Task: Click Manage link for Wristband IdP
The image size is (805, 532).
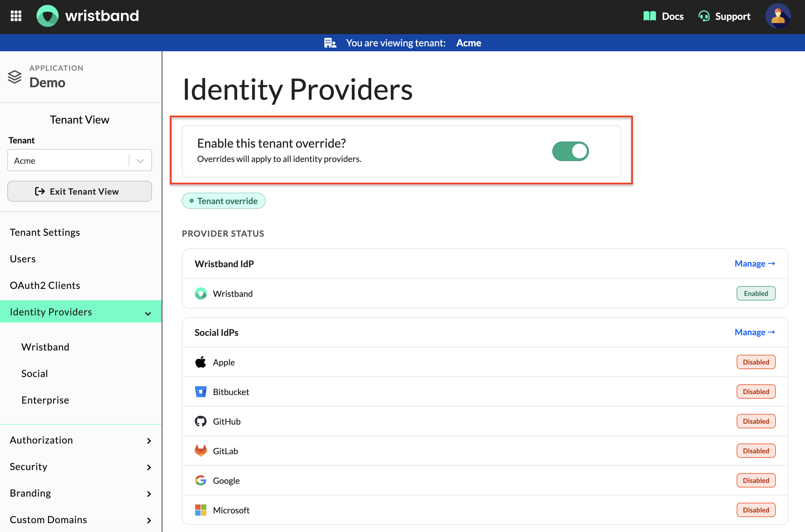Action: coord(755,263)
